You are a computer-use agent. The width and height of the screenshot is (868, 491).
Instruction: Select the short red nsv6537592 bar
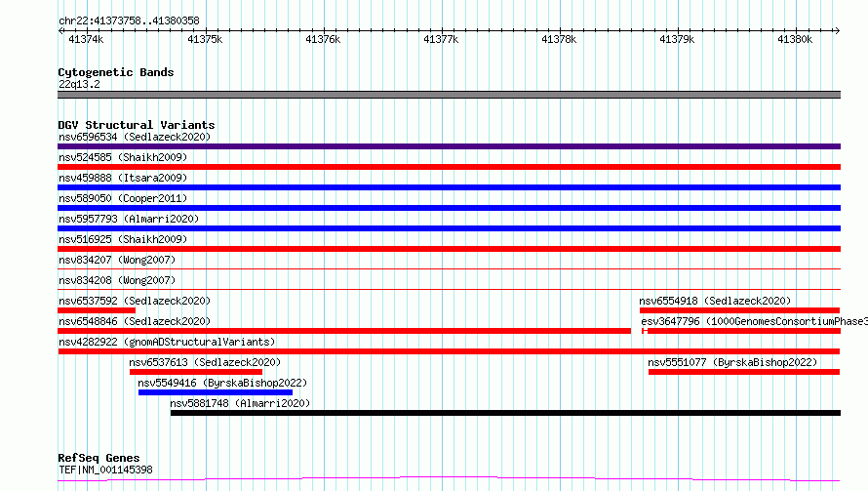point(97,310)
